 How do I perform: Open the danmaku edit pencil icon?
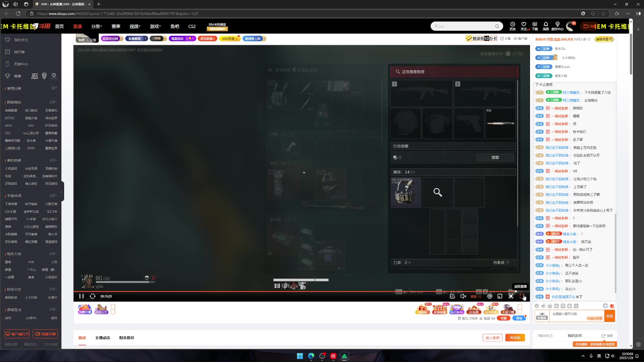point(452,296)
